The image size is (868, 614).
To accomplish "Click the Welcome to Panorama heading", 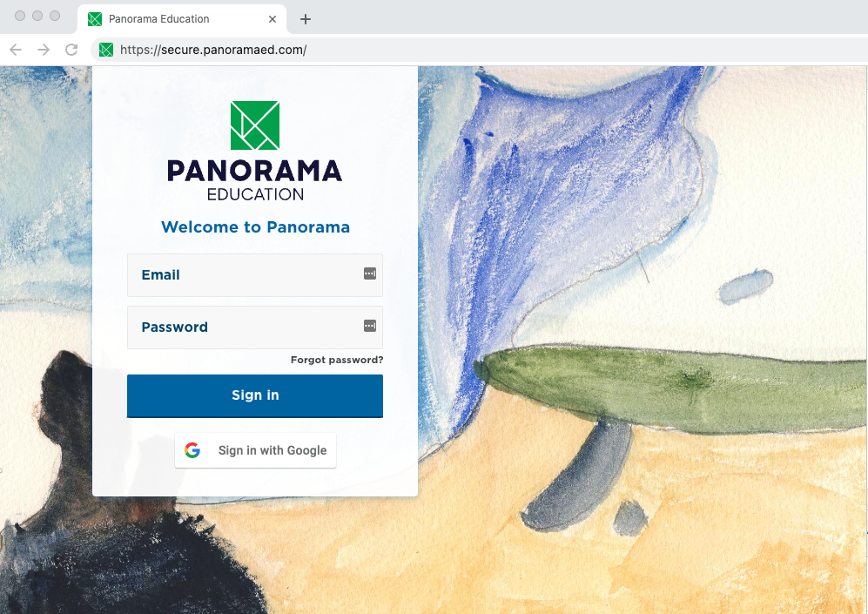I will click(255, 227).
